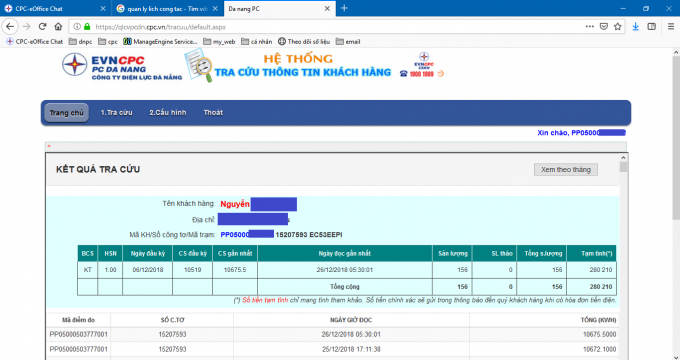
Task: Click the Mã điểm đo column header
Action: coord(78,320)
